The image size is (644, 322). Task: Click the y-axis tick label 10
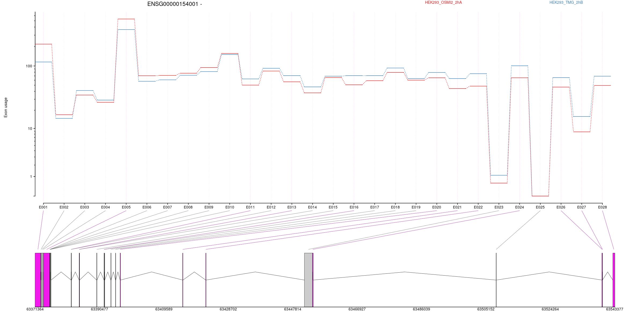pyautogui.click(x=30, y=129)
